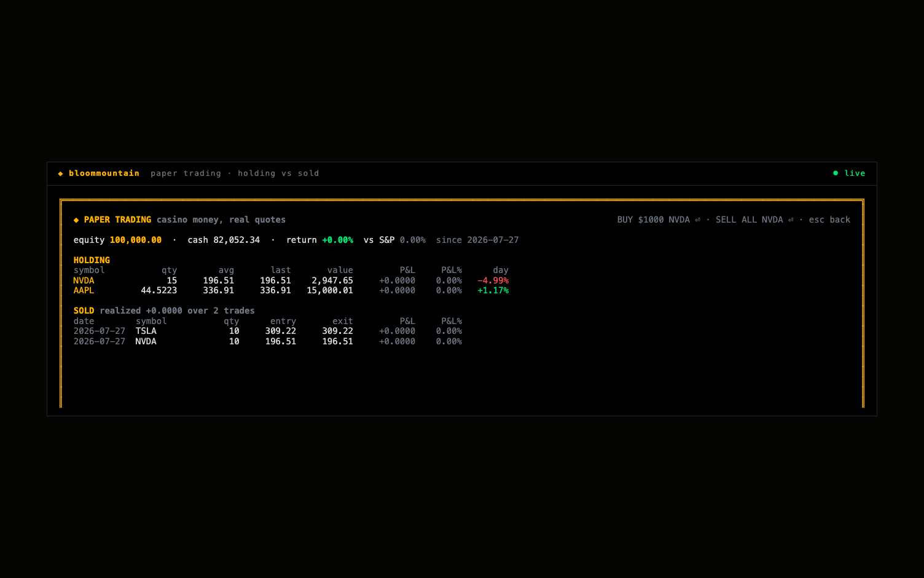The width and height of the screenshot is (924, 578).
Task: Click the TSLA sold trade symbol
Action: pyautogui.click(x=146, y=331)
